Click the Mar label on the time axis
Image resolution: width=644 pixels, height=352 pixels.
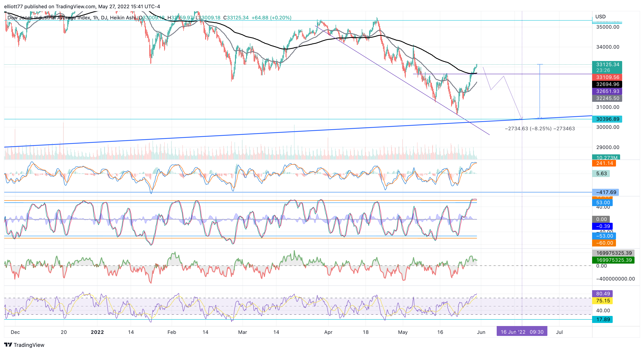[x=242, y=332]
